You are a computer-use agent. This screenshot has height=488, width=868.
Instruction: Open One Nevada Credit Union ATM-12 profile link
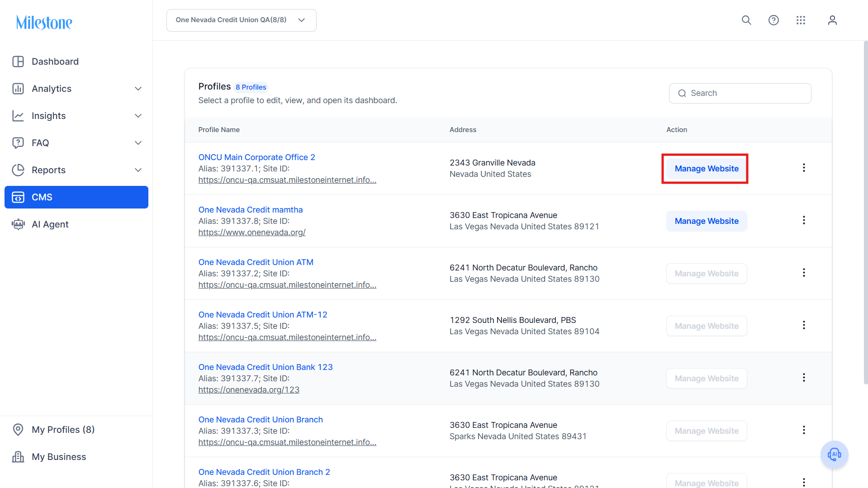pos(263,315)
